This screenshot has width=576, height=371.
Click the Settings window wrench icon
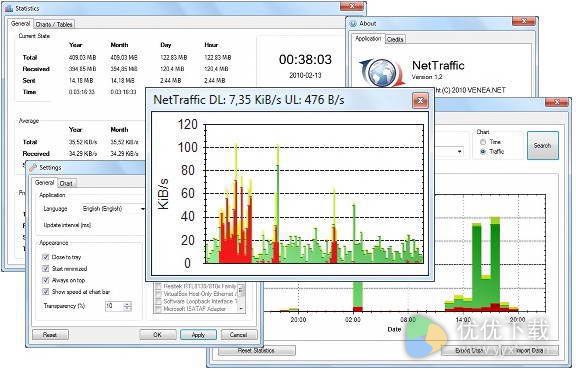[x=33, y=168]
